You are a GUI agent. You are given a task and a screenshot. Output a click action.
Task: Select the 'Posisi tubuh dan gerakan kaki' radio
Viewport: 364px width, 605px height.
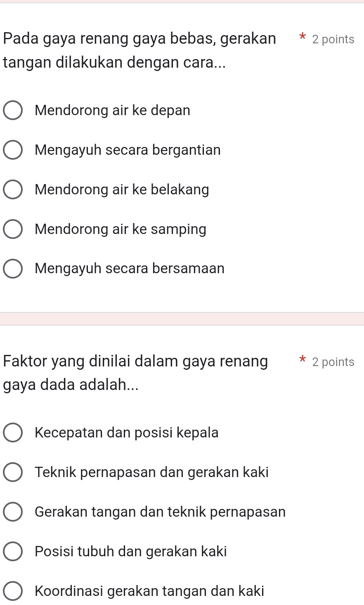coord(13,552)
